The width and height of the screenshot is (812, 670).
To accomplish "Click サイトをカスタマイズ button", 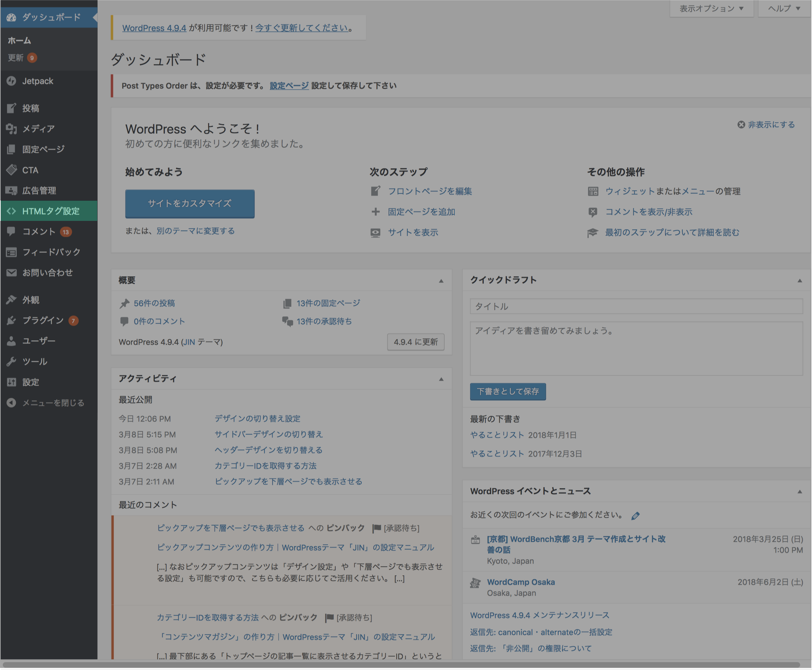I will [190, 204].
